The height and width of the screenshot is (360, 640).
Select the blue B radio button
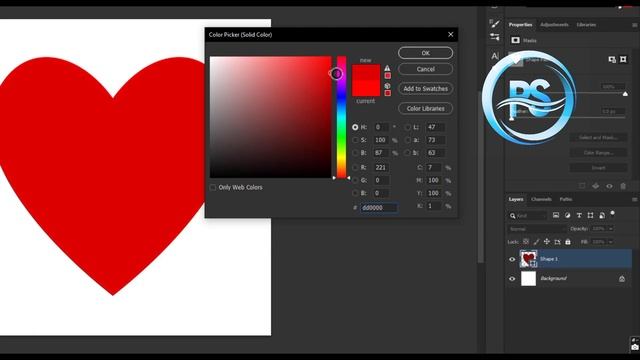[x=355, y=193]
